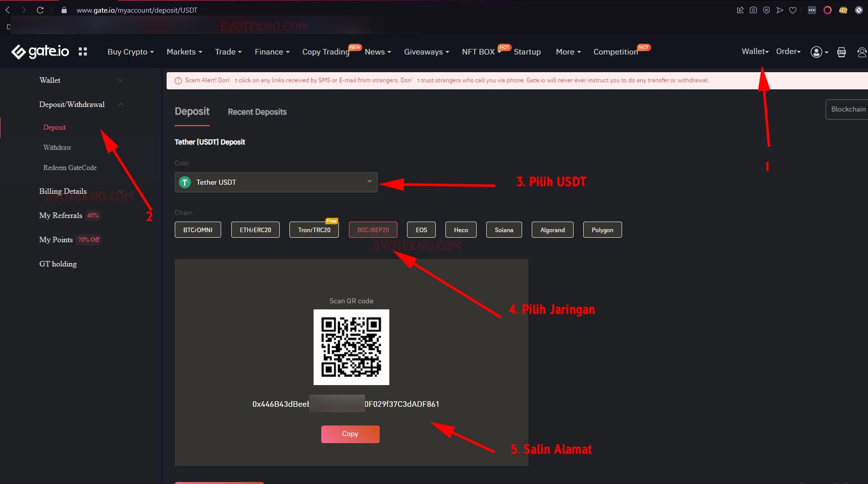Expand the Billing Details section
The width and height of the screenshot is (868, 484).
pyautogui.click(x=120, y=191)
